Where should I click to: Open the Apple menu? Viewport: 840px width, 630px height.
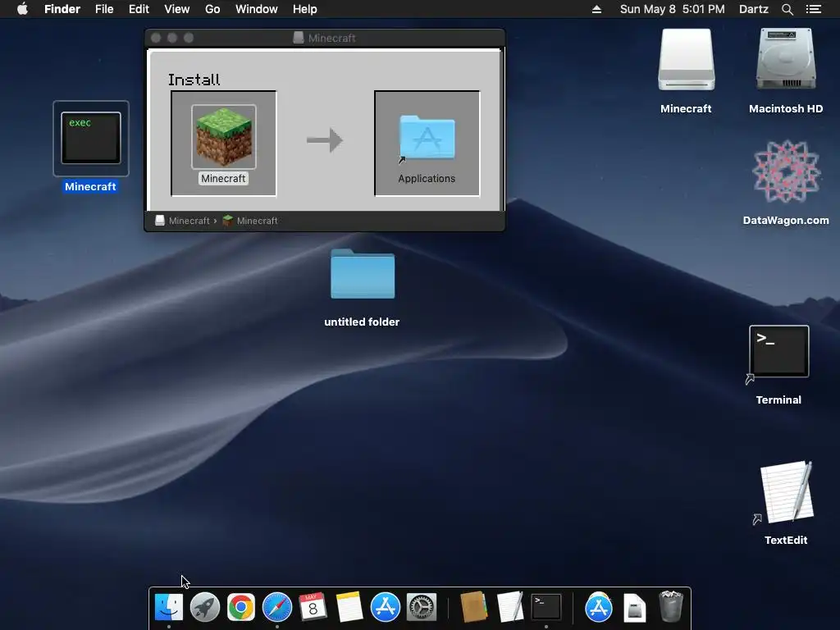(x=22, y=9)
